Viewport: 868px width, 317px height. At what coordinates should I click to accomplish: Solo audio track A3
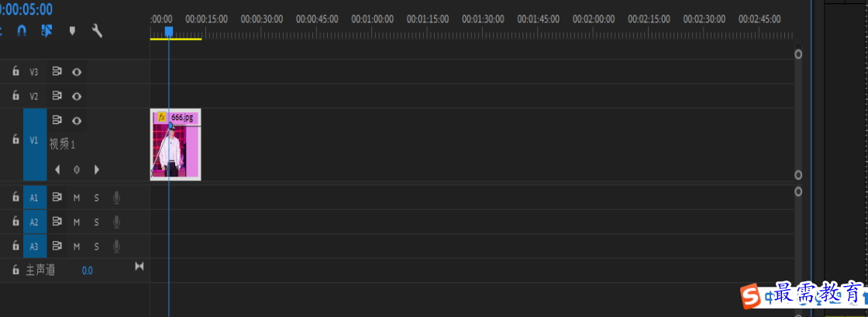pos(96,246)
